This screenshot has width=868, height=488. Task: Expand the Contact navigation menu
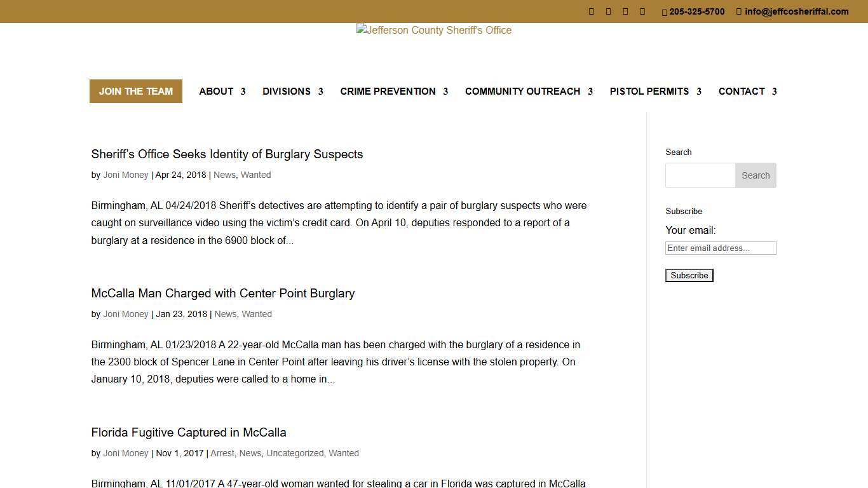[747, 91]
